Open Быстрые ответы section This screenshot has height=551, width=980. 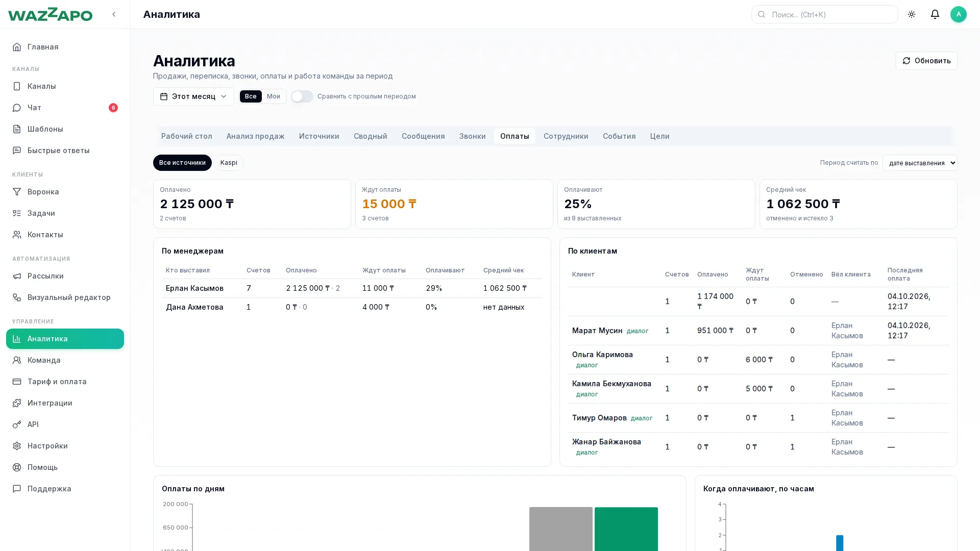[x=65, y=151]
